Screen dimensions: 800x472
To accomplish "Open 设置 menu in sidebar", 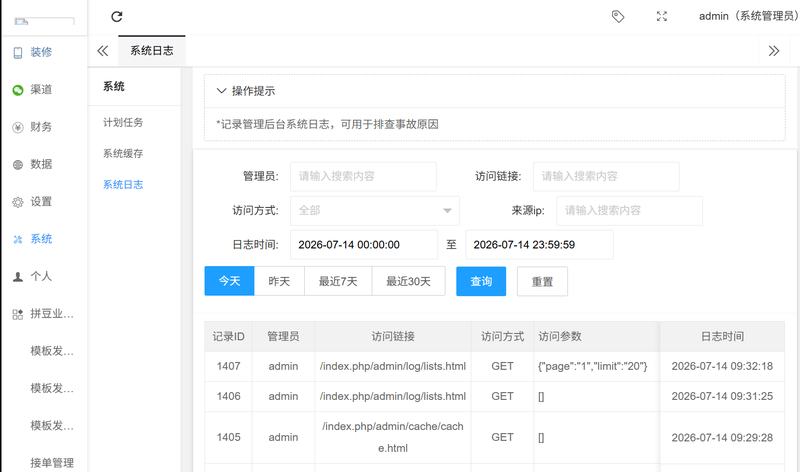I will coord(41,201).
